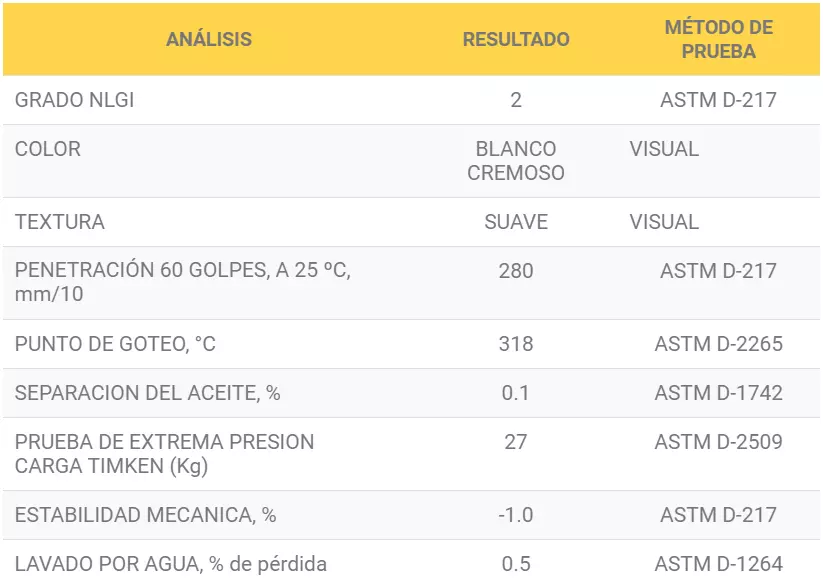Viewport: 823px width, 586px height.
Task: Select the ASTM D-1742 method cell
Action: click(x=719, y=393)
